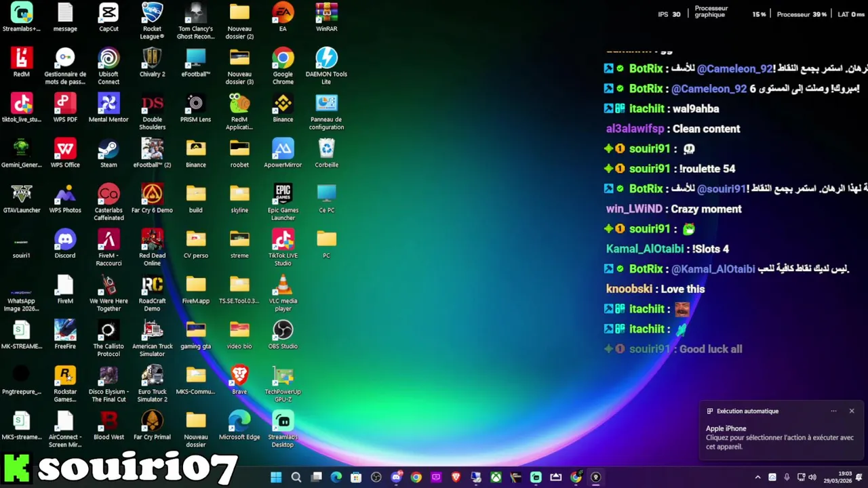Open Tom Clancy's Ghost Recon shortcut
Screen dimensions: 868x488
pyautogui.click(x=195, y=20)
